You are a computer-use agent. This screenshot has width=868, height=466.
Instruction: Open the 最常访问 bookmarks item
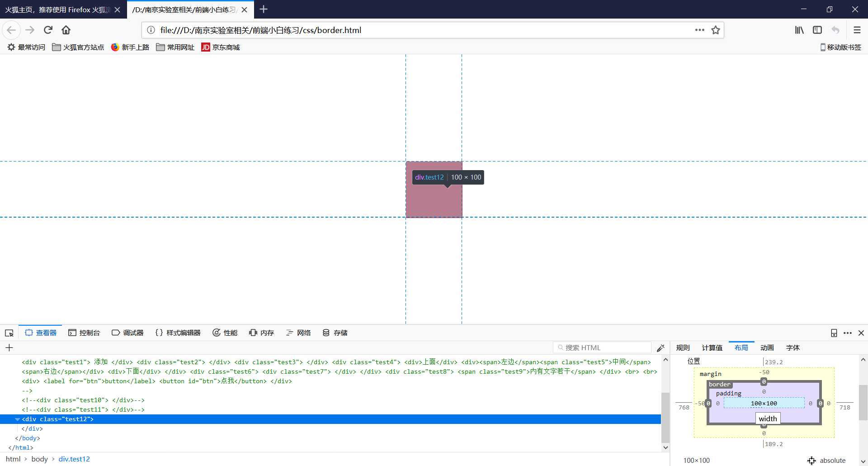point(26,47)
